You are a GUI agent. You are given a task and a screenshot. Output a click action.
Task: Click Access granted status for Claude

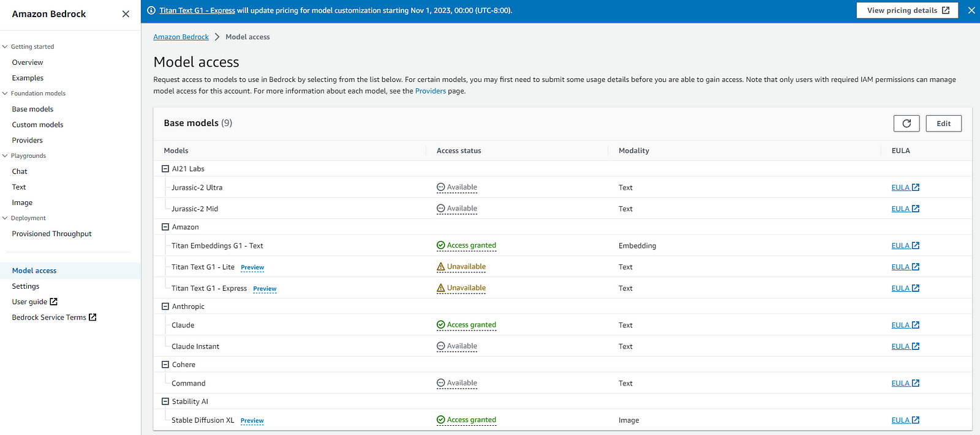tap(466, 325)
